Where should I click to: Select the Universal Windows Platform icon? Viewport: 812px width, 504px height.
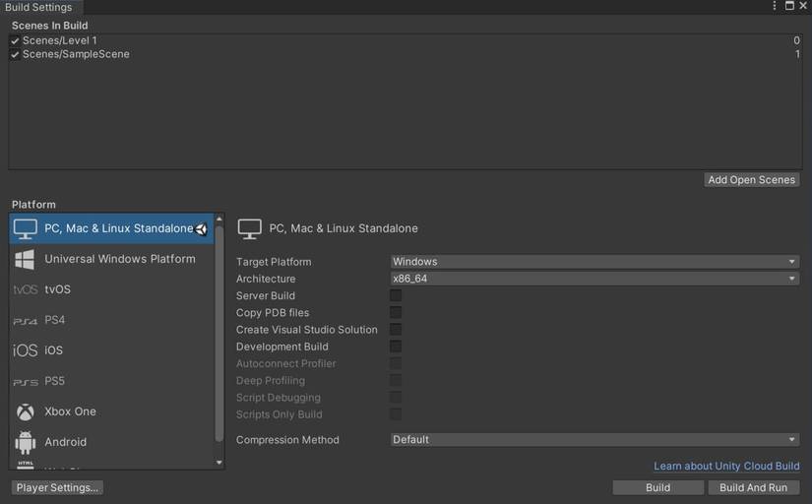tap(26, 259)
